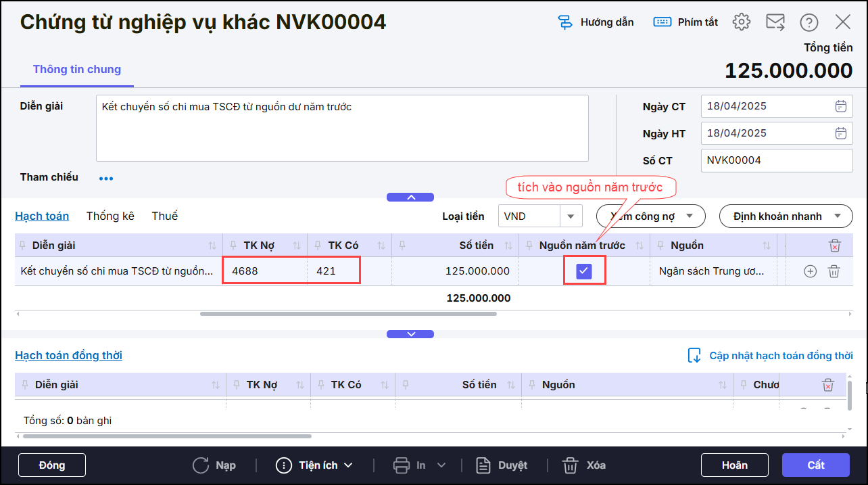Click the Ngân sách Trung ương source cell
The height and width of the screenshot is (485, 868).
714,271
